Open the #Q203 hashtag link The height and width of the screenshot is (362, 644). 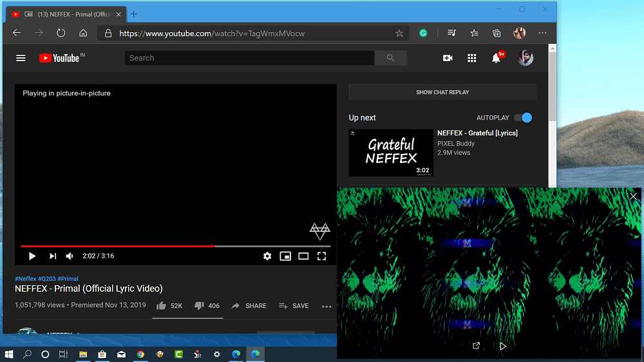(x=47, y=279)
